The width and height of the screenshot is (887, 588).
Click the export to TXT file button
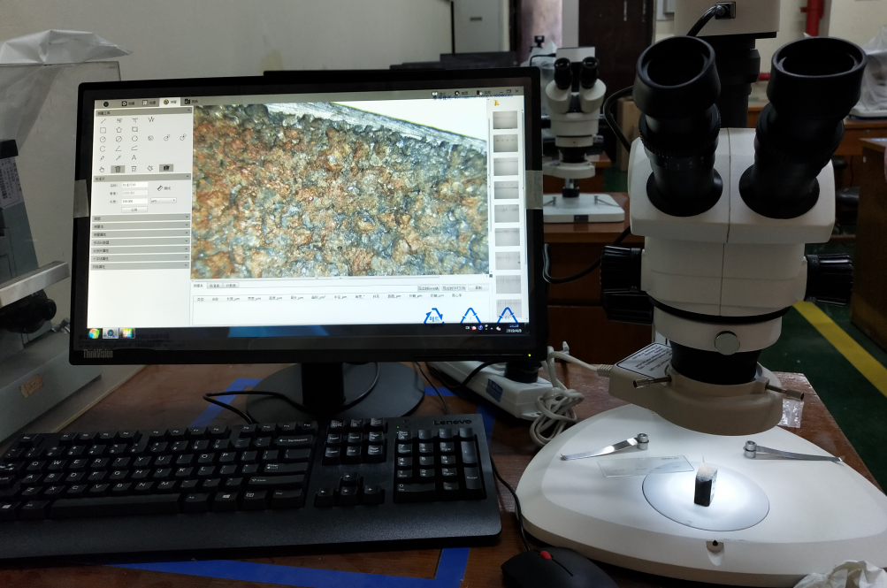click(x=454, y=287)
